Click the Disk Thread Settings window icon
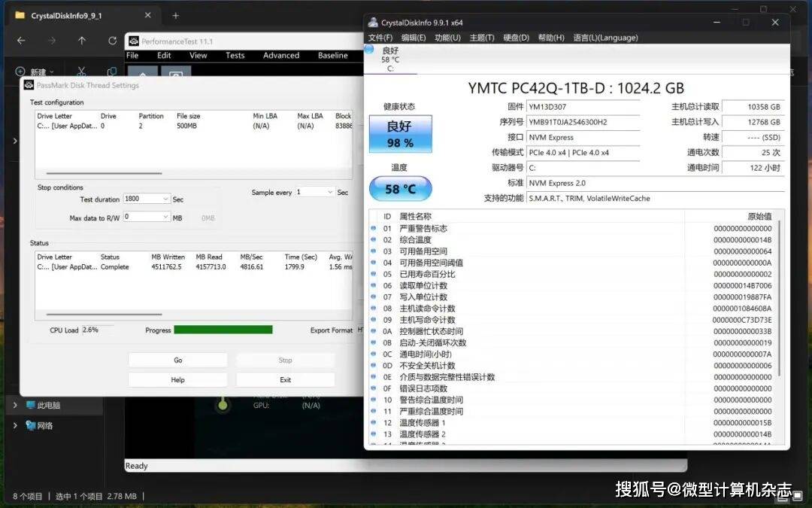 point(29,84)
